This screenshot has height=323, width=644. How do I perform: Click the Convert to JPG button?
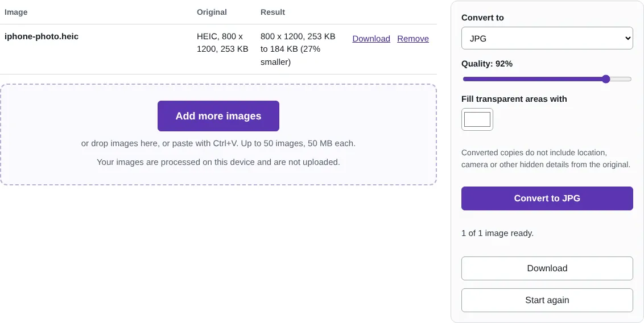pyautogui.click(x=547, y=198)
